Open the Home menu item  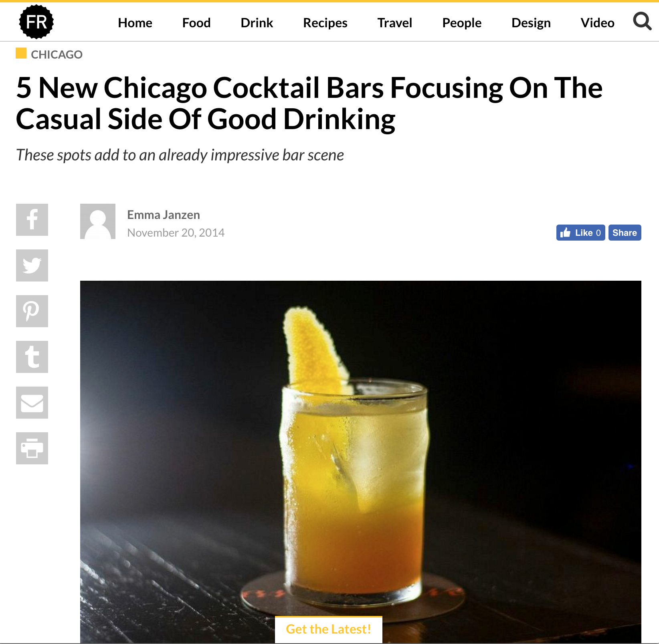135,23
